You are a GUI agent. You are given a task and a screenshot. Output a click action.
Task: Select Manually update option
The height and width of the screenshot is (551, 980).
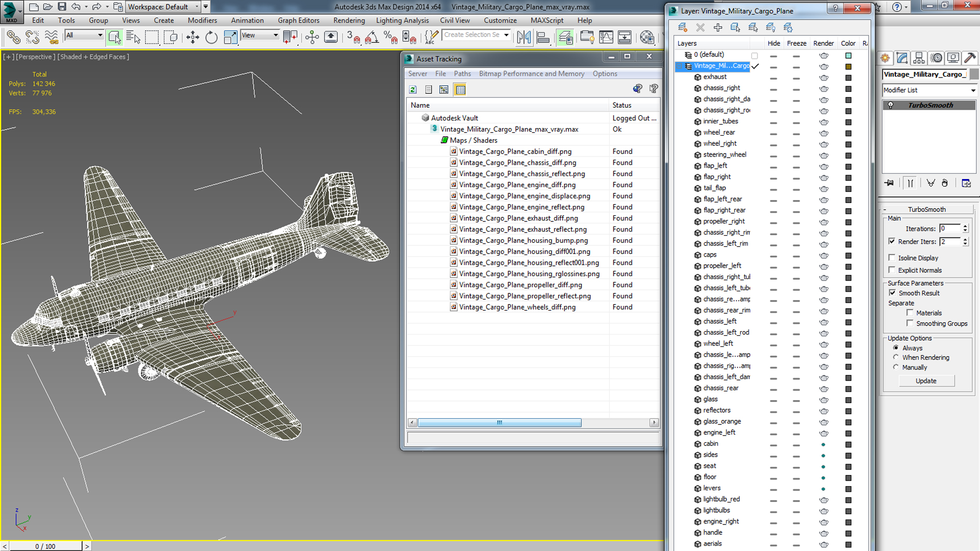point(896,367)
